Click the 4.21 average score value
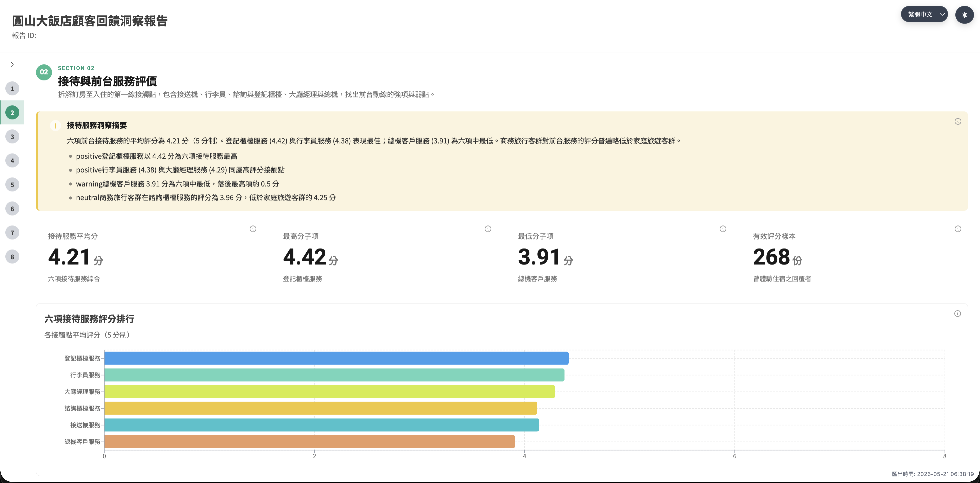The width and height of the screenshot is (980, 483). pyautogui.click(x=69, y=257)
